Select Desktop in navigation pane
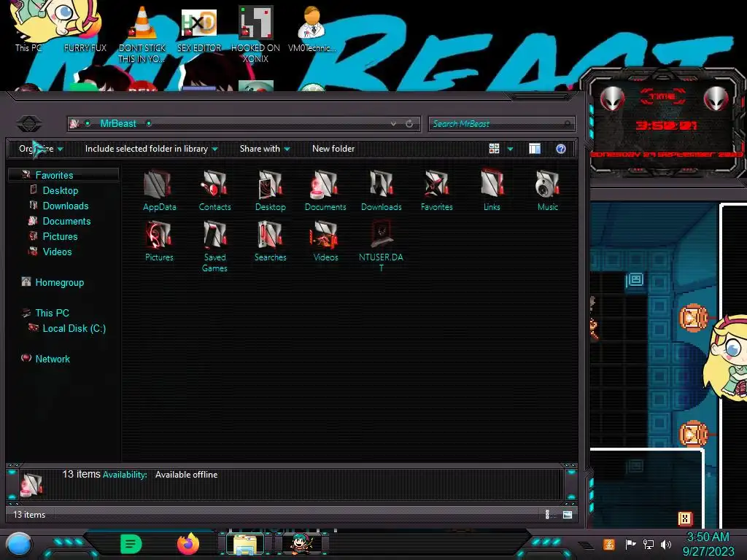747x560 pixels. [61, 190]
